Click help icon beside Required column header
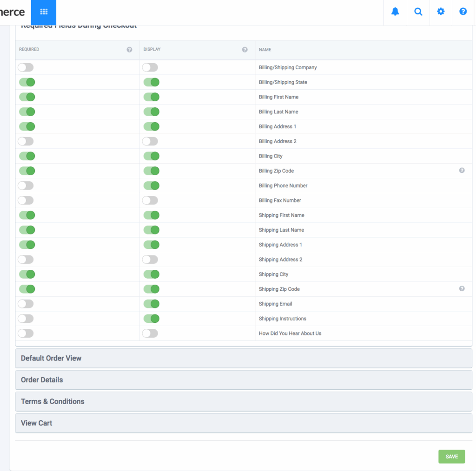476x471 pixels. (130, 50)
